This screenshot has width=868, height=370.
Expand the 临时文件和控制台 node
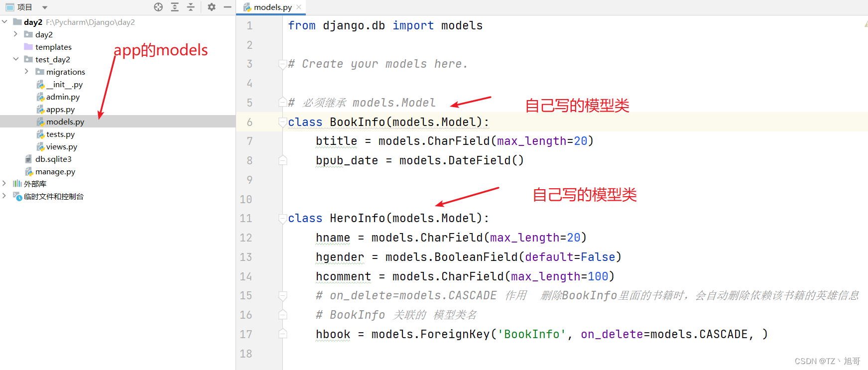tap(4, 196)
